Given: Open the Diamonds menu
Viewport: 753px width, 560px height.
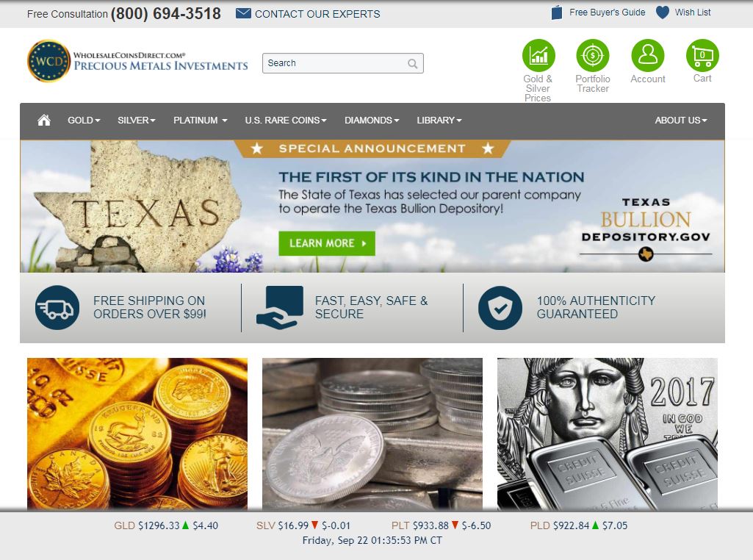Looking at the screenshot, I should (x=372, y=121).
